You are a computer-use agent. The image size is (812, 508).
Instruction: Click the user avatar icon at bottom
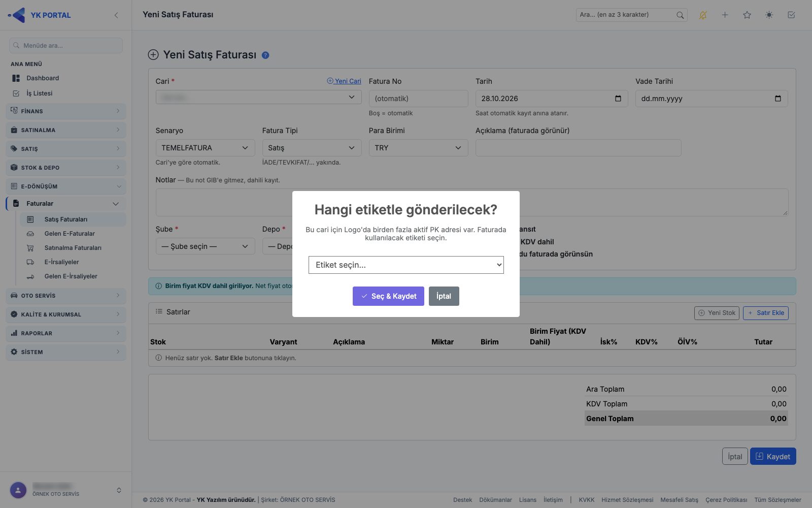click(x=18, y=490)
